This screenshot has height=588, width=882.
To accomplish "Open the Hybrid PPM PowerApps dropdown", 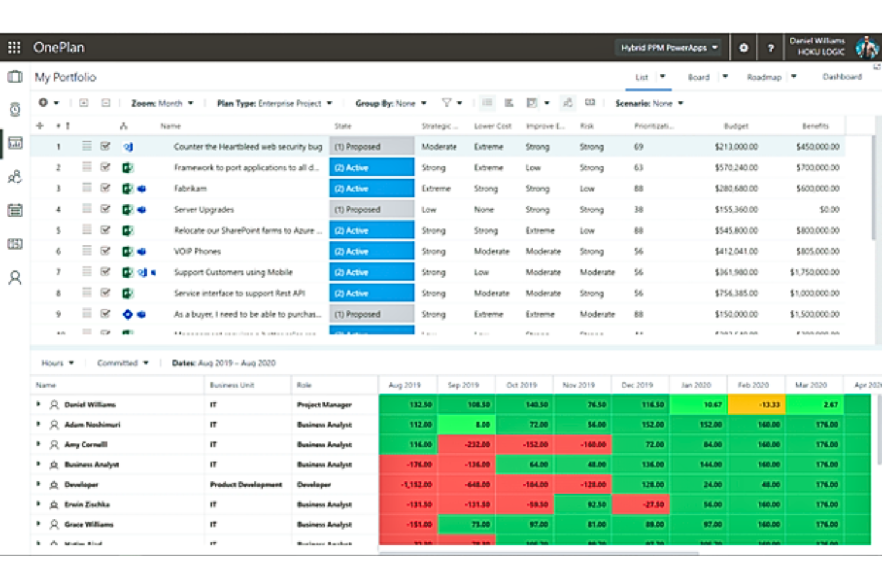I will click(x=669, y=48).
